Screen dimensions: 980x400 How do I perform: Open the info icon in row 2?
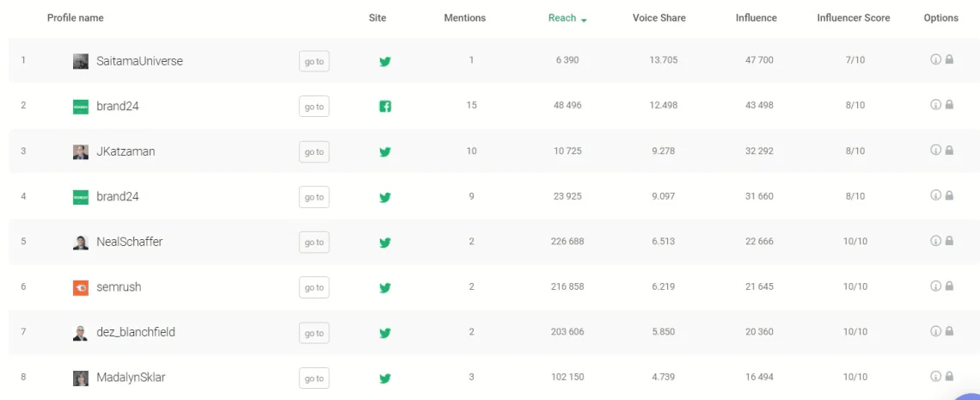tap(935, 104)
